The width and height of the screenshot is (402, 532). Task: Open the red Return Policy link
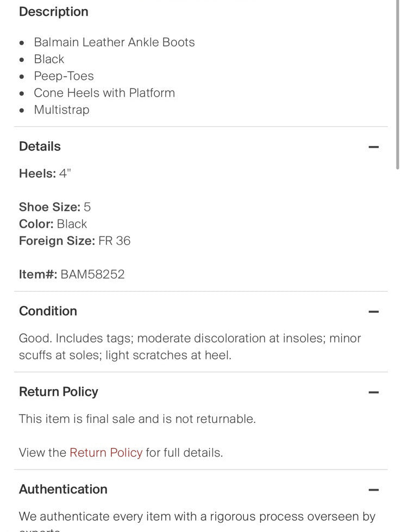coord(106,453)
